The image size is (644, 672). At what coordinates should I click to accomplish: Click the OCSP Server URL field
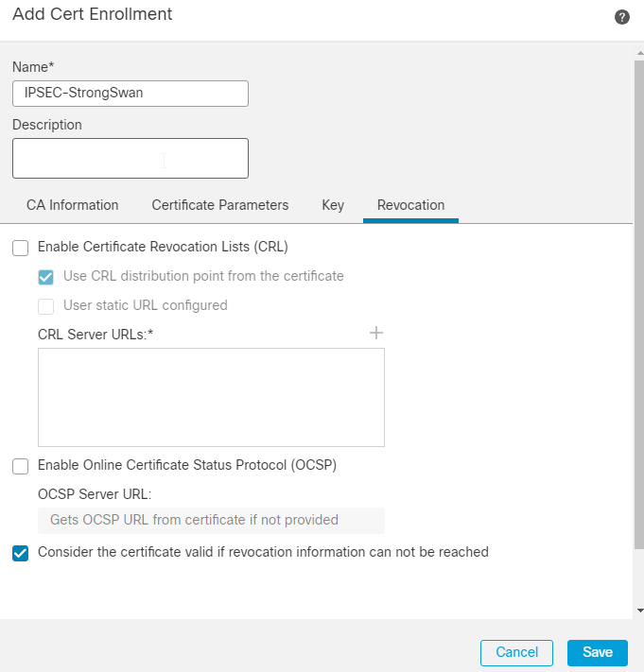pyautogui.click(x=211, y=520)
